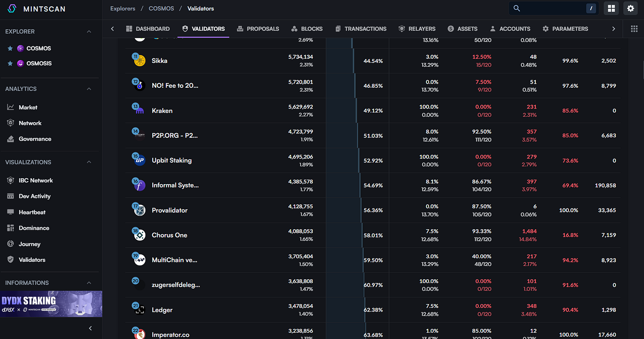Viewport: 644px width, 339px height.
Task: Open OSMOSIS in the explorer list
Action: pos(39,63)
